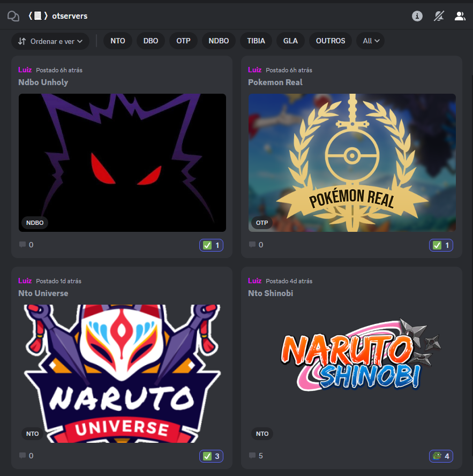Show channel guidelines info icon

417,16
